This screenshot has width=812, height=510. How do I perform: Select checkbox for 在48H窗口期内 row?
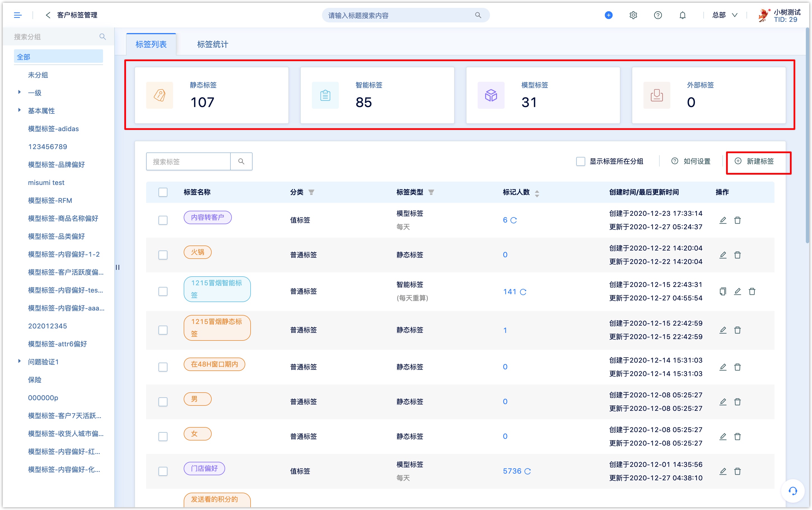click(x=163, y=367)
